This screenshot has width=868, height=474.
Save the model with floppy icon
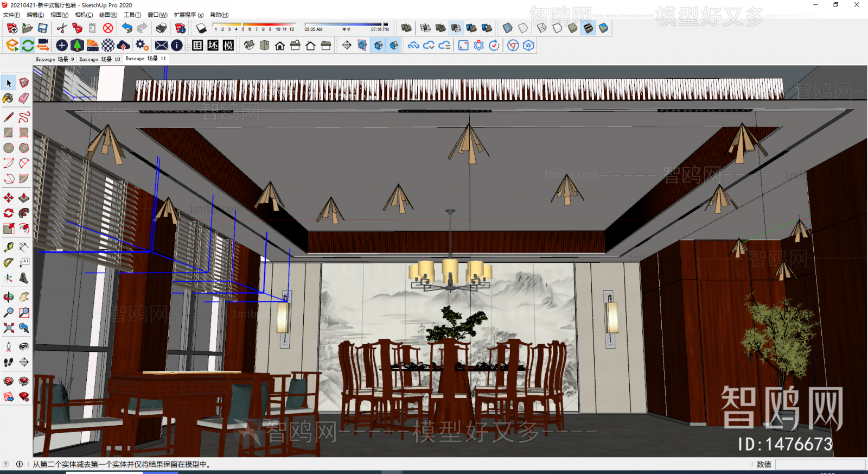tap(42, 28)
